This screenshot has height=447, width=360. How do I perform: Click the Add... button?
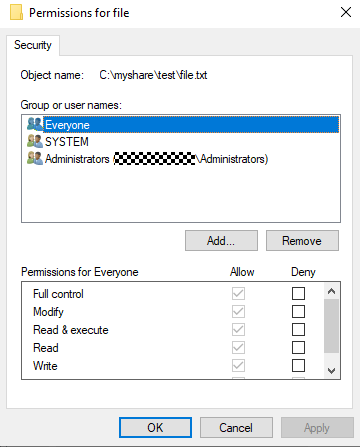click(221, 240)
